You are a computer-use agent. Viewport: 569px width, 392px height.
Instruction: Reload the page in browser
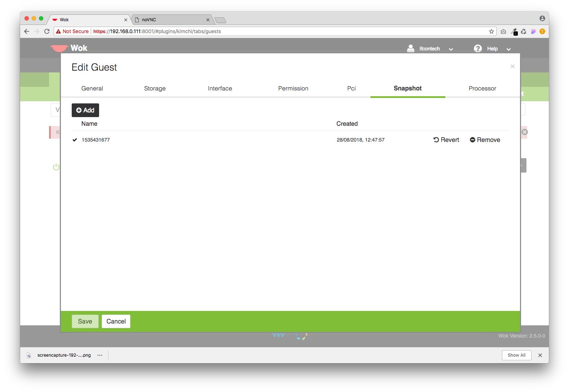[x=47, y=31]
